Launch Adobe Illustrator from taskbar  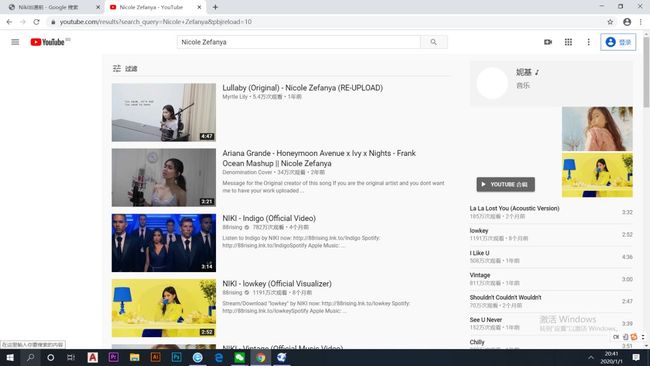coord(155,357)
